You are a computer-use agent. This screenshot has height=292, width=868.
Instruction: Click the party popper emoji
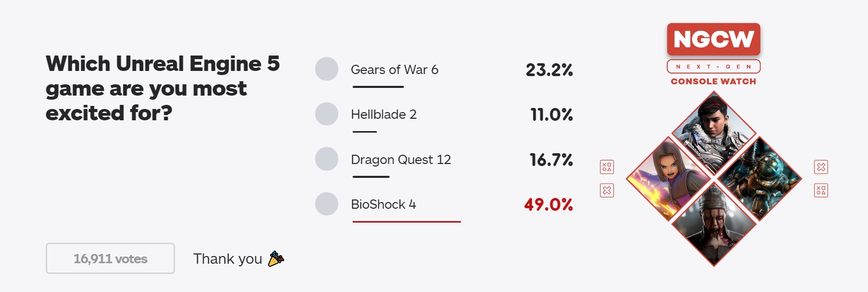click(276, 259)
